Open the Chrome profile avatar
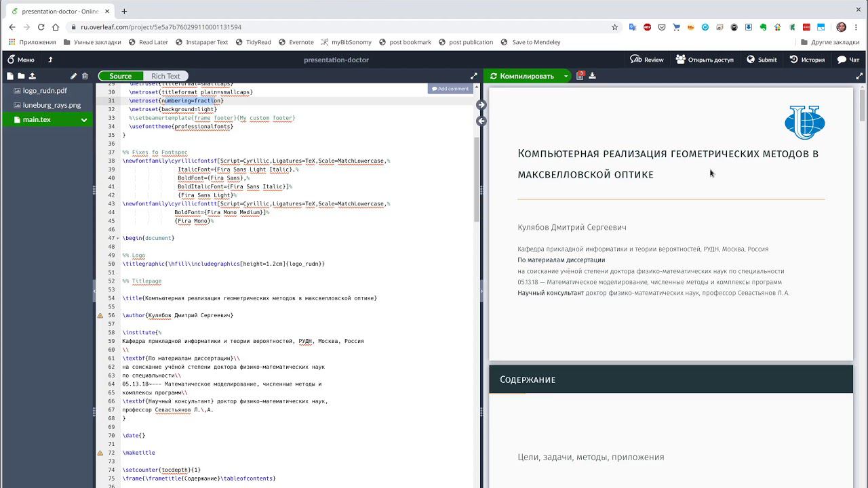868x488 pixels. click(841, 27)
